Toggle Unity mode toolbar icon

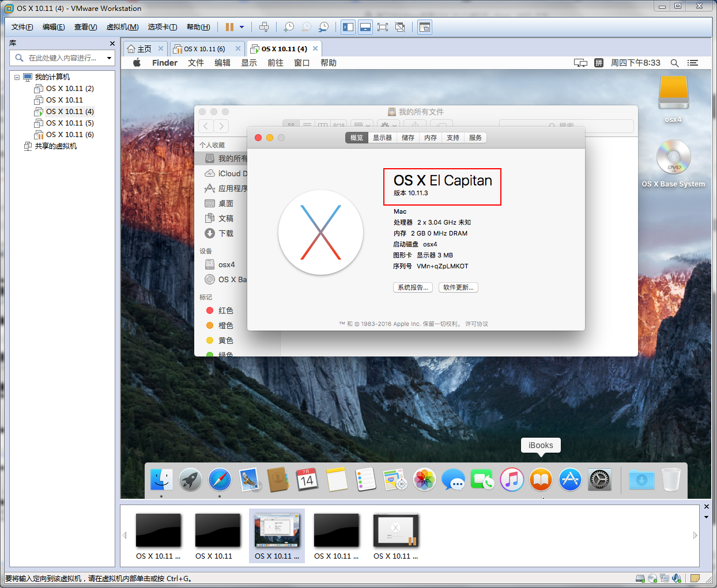400,27
